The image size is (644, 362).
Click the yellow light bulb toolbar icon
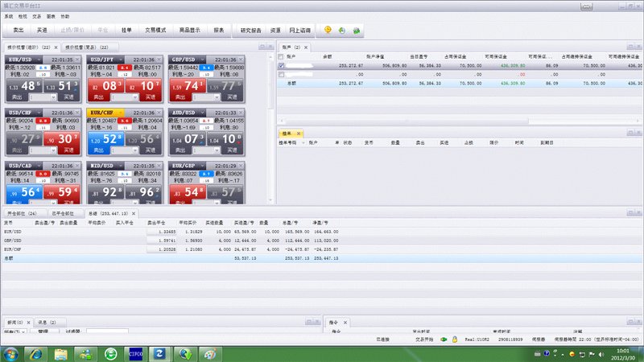328,30
